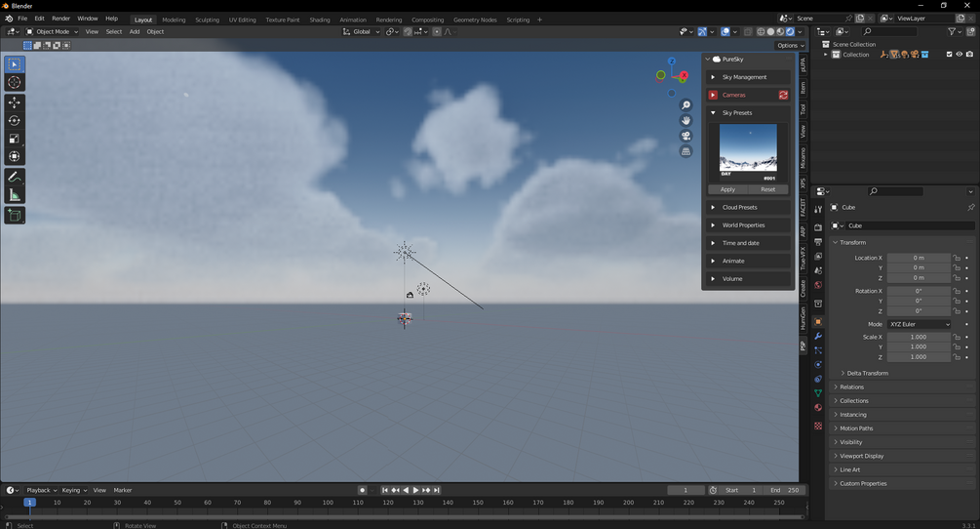The width and height of the screenshot is (980, 529).
Task: Expand the Relations panel
Action: 903,387
